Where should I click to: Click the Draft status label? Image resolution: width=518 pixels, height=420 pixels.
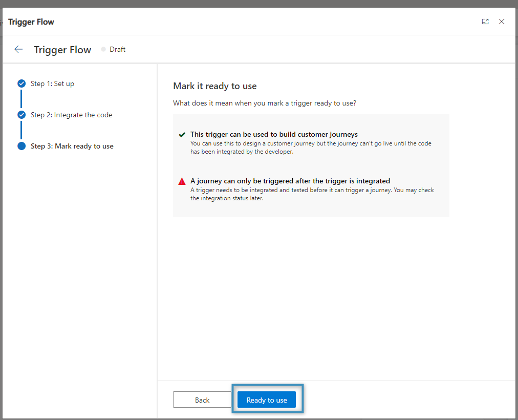click(118, 49)
